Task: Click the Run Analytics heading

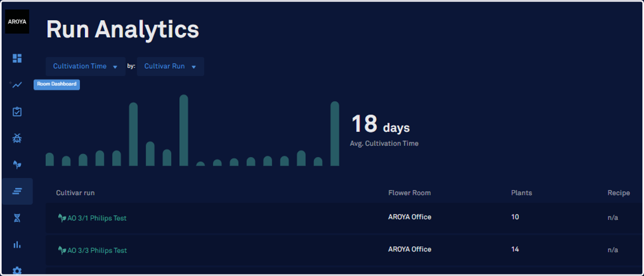Action: click(123, 29)
